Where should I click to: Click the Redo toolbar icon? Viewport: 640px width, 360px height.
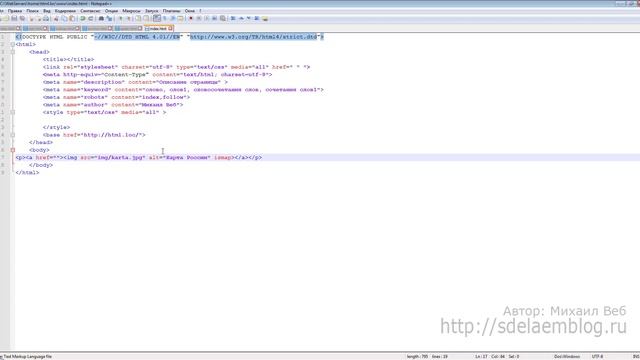click(91, 18)
